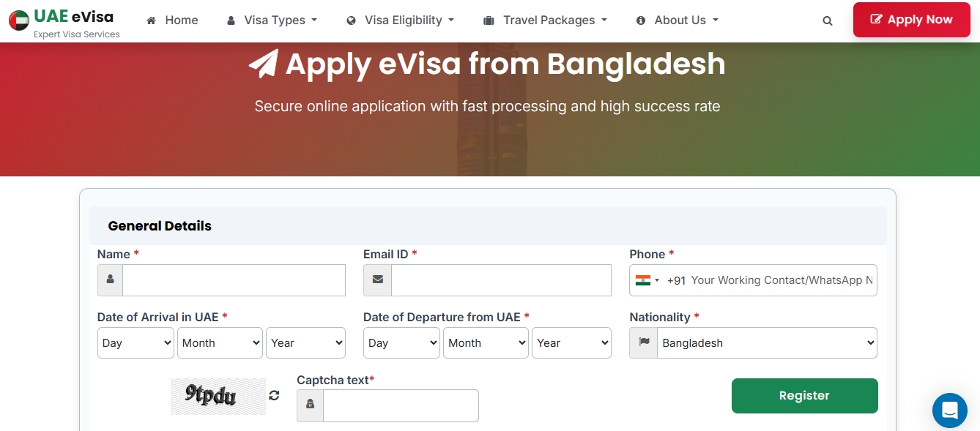The image size is (980, 431).
Task: Open the Nationality dropdown showing Bangladesh
Action: tap(766, 342)
